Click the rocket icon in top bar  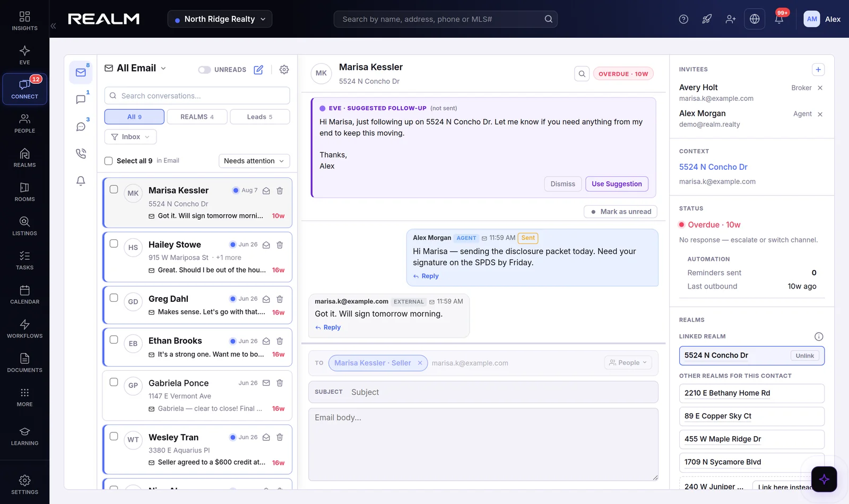tap(707, 19)
